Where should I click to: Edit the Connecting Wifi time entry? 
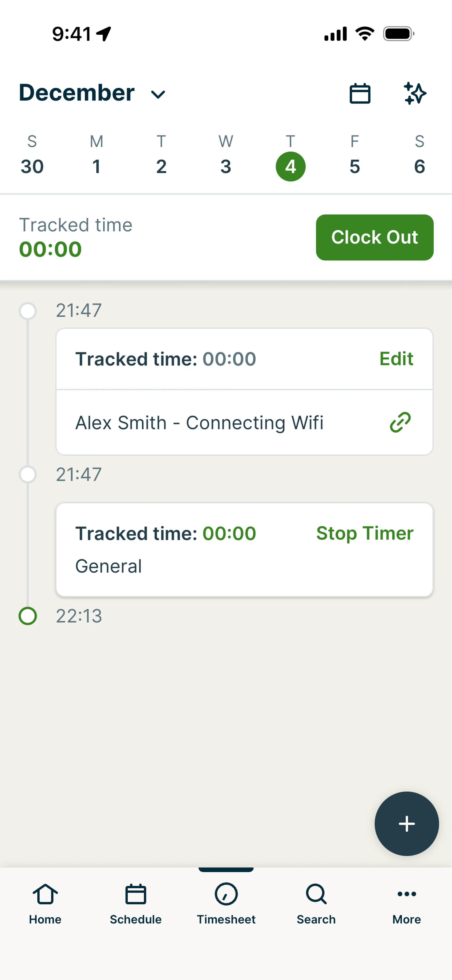click(396, 359)
